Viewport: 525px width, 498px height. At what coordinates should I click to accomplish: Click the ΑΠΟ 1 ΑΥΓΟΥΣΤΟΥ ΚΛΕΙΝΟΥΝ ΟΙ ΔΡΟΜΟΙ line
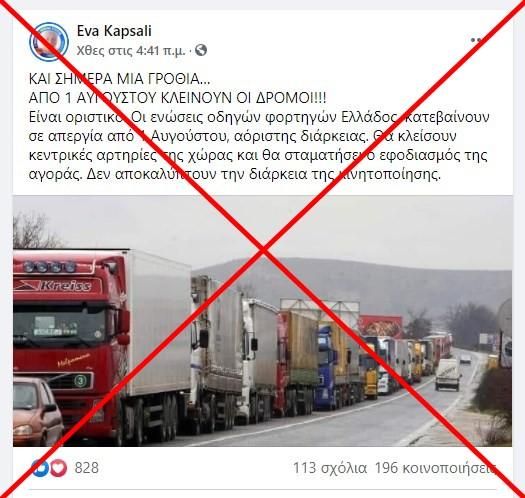click(x=177, y=98)
